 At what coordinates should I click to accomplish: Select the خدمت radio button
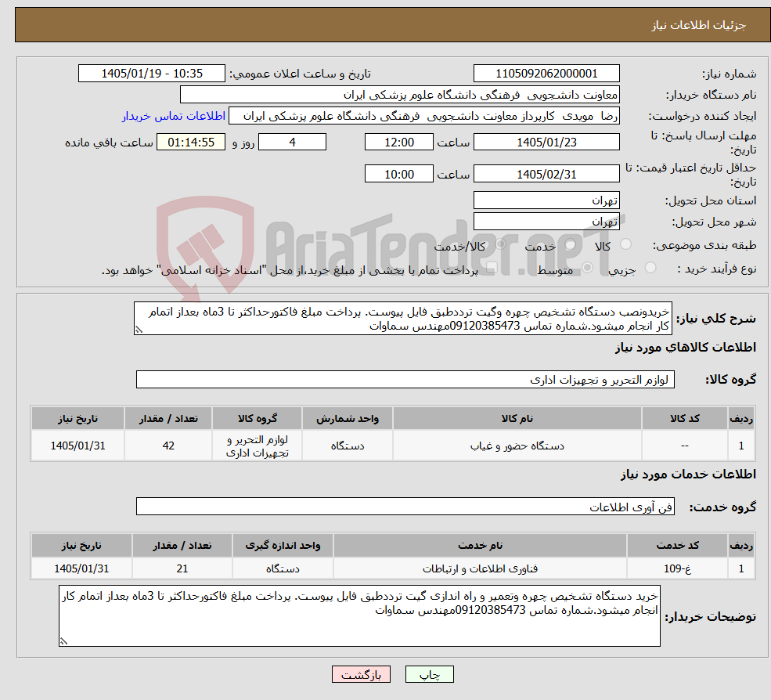[571, 244]
